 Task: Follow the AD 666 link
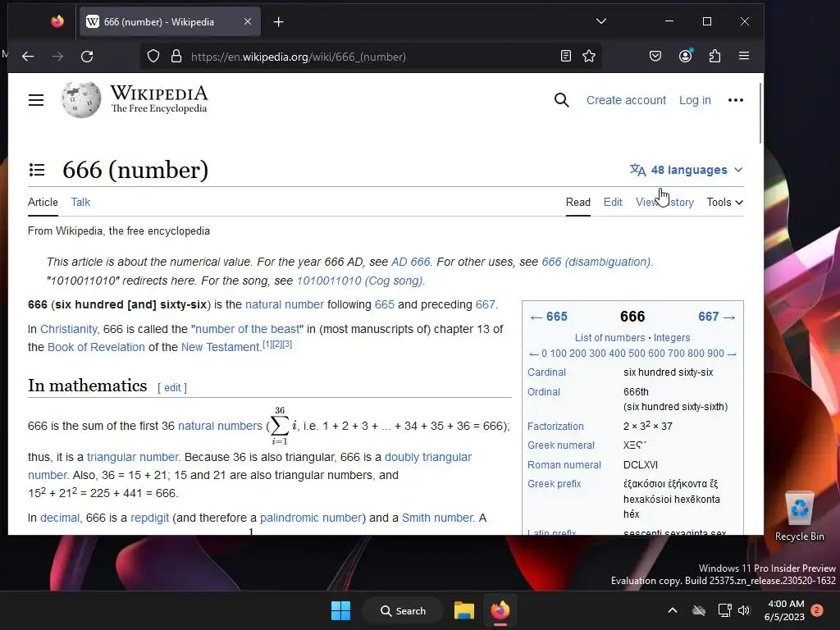pyautogui.click(x=410, y=262)
